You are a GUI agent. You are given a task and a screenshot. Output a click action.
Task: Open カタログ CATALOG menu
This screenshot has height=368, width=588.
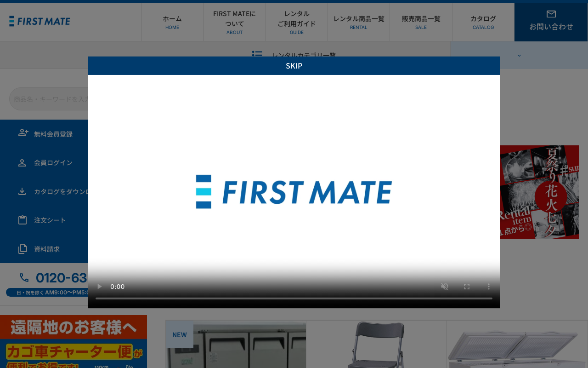click(x=483, y=22)
